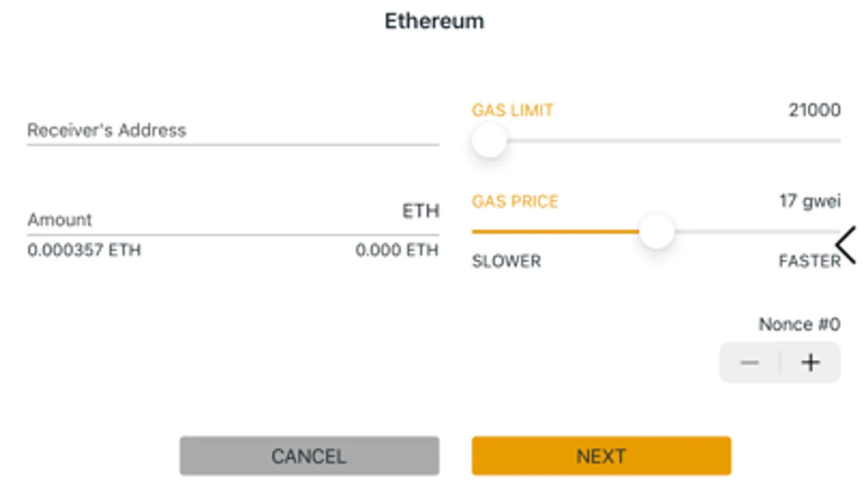Click the FASTER label under gas price
Screen dimensions: 868x489
[x=809, y=261]
